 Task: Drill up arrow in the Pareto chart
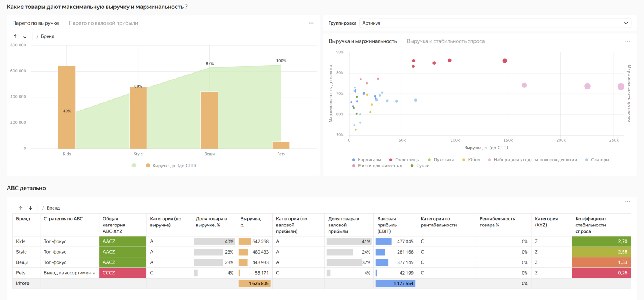click(x=15, y=36)
